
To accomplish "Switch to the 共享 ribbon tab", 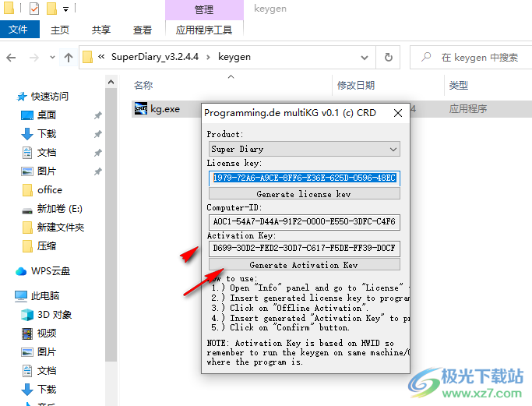I will 100,30.
